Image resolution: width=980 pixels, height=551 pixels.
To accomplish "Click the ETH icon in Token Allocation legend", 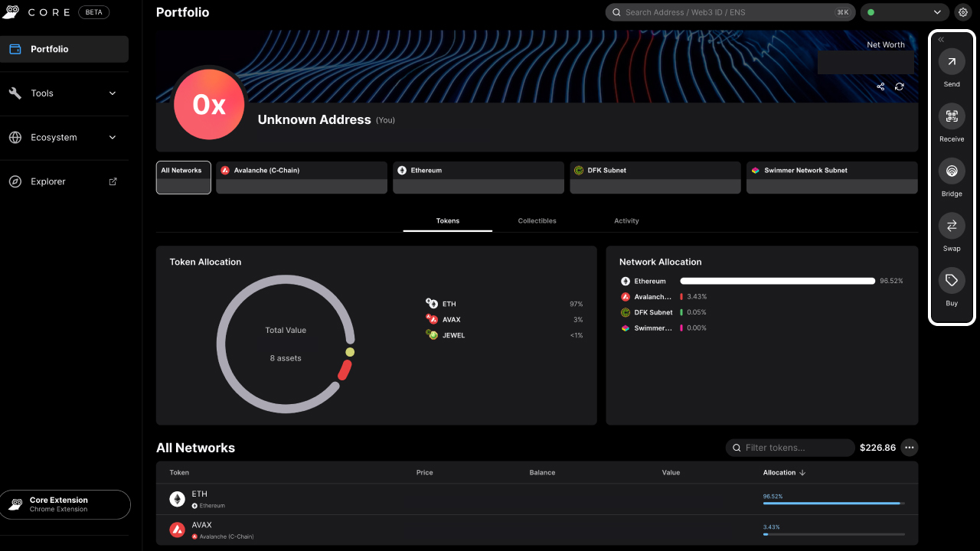I will pyautogui.click(x=432, y=304).
